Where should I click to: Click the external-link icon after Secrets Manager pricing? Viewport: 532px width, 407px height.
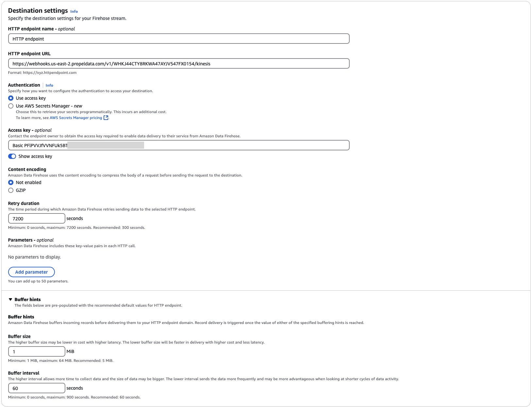[x=106, y=118]
